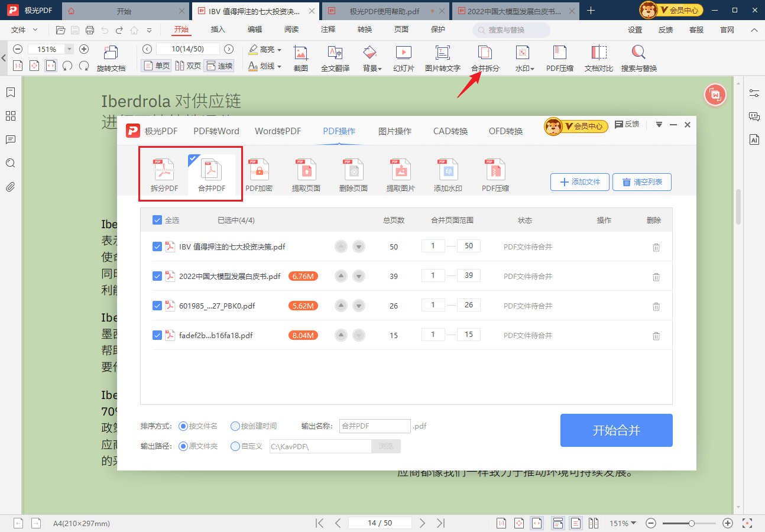Select 按文件名 sort option
The width and height of the screenshot is (765, 532).
[183, 426]
